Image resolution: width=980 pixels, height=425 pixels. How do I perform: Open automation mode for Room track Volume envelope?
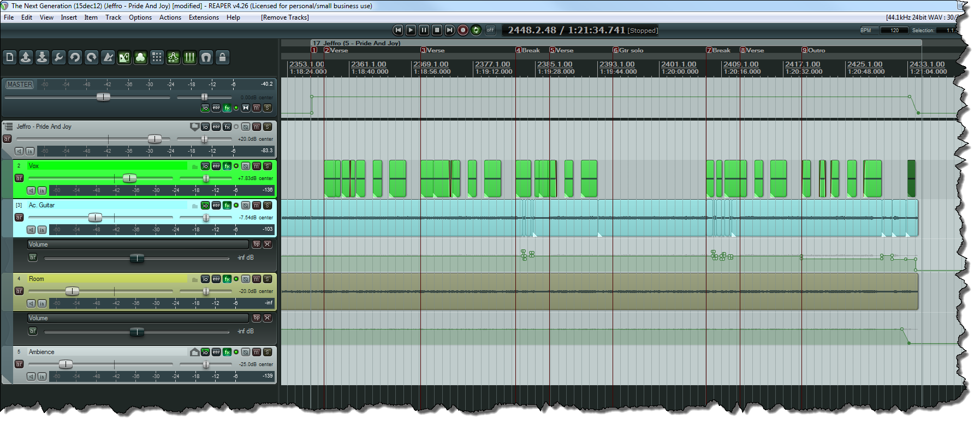click(33, 331)
